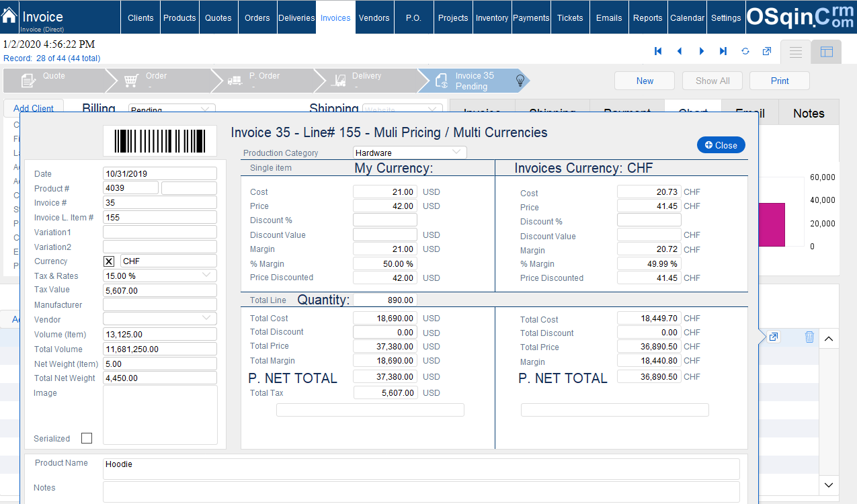Screen dimensions: 857x504
Task: Toggle the Currency checkbox
Action: 109,261
